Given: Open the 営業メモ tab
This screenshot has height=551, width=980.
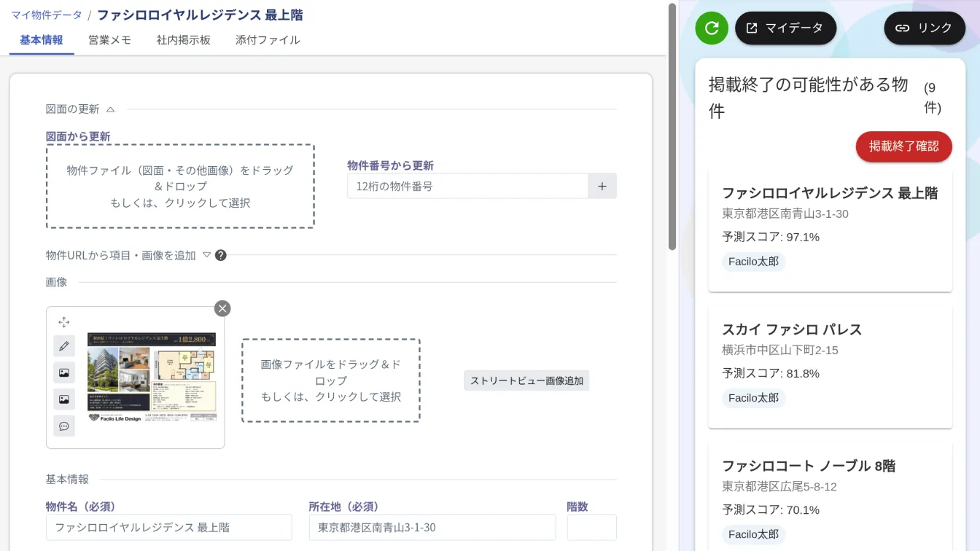Looking at the screenshot, I should coord(110,40).
